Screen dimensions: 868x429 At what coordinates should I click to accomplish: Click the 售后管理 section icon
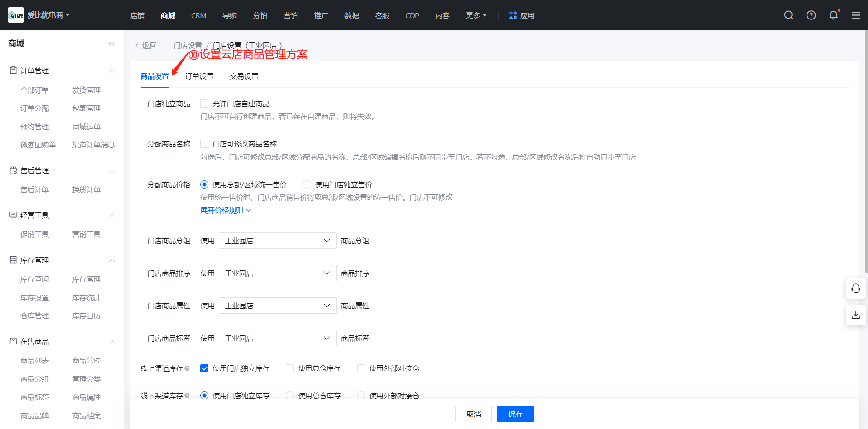(14, 170)
